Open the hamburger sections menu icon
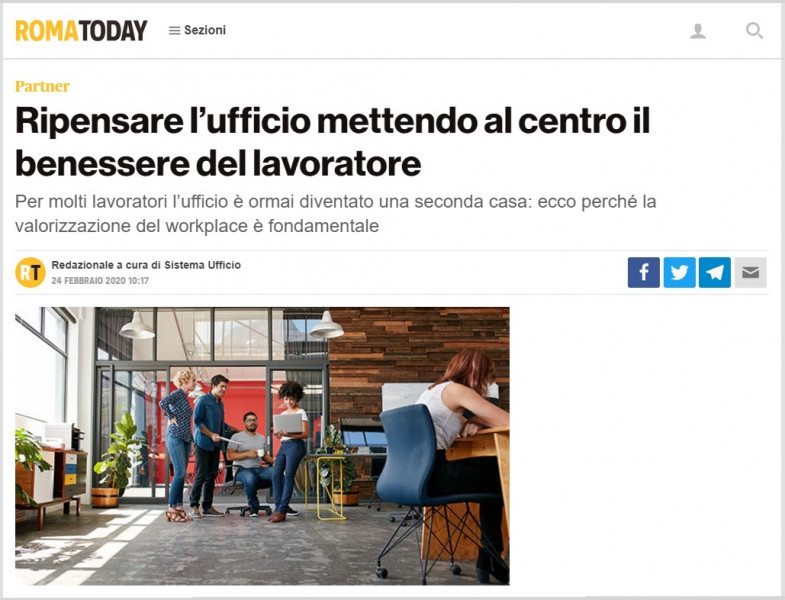 (174, 31)
